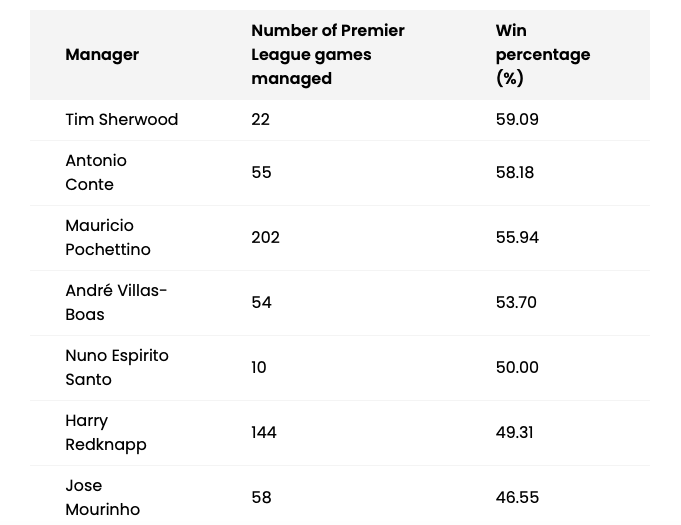The width and height of the screenshot is (681, 525).
Task: Click Tim Sherwood's 59.09 win percentage
Action: (517, 120)
